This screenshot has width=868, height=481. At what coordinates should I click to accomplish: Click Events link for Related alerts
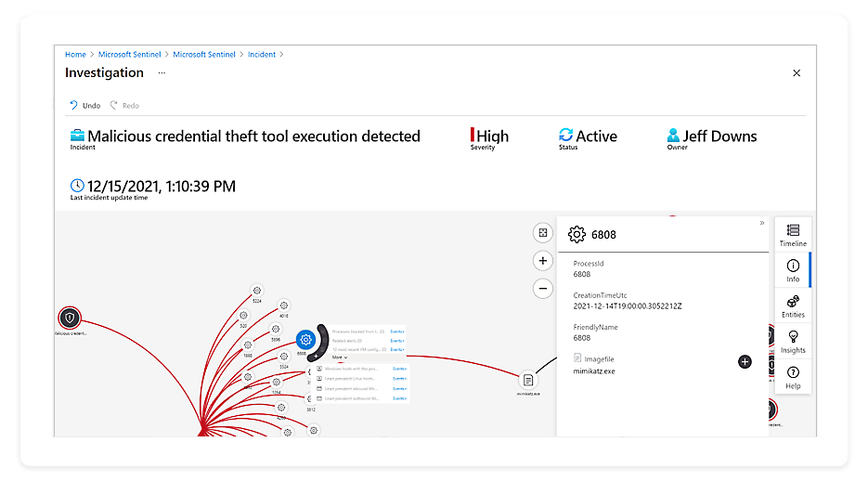397,341
